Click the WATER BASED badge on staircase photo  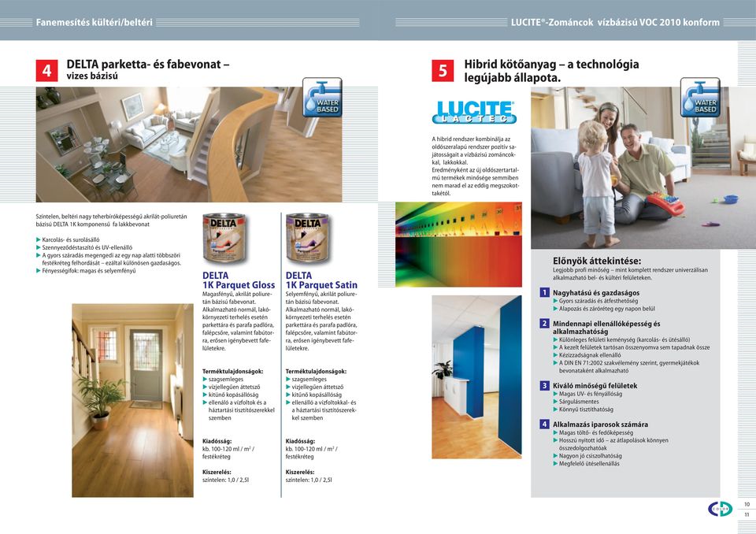coord(322,98)
